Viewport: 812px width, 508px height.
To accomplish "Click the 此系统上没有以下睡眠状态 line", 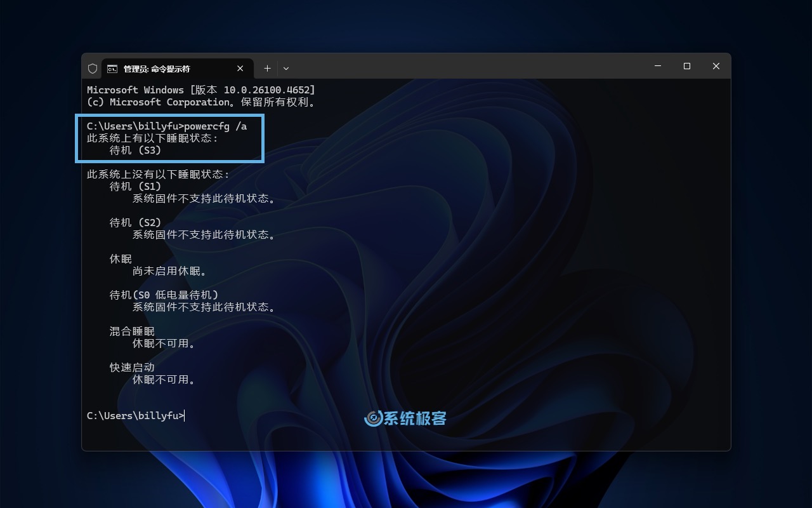I will coord(158,175).
